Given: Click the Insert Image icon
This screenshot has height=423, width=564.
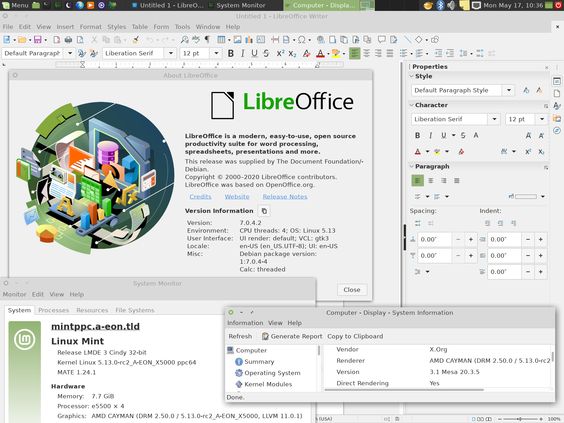Looking at the screenshot, I should coord(237,40).
